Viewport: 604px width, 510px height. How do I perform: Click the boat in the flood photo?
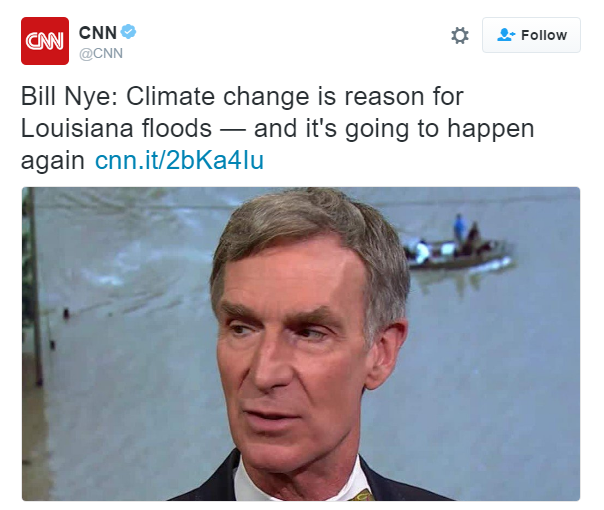458,248
